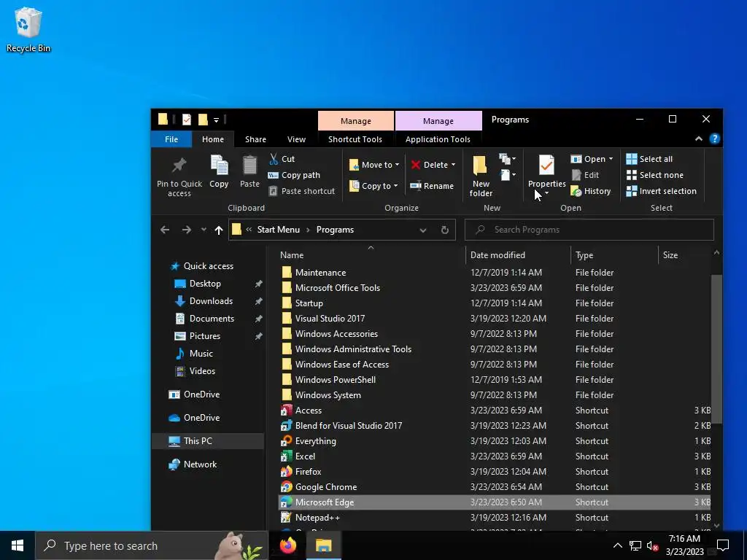Screen dimensions: 747x560
Task: Click Paste shortcut in ribbon
Action: pyautogui.click(x=301, y=191)
